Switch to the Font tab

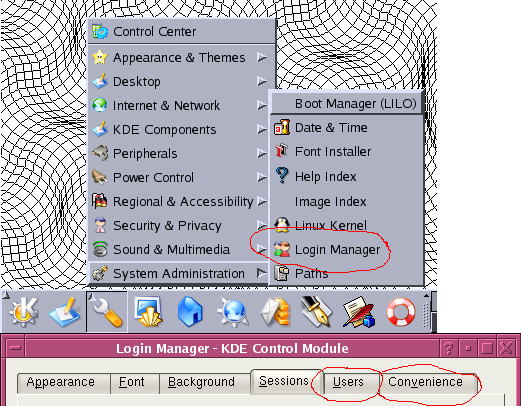(135, 382)
